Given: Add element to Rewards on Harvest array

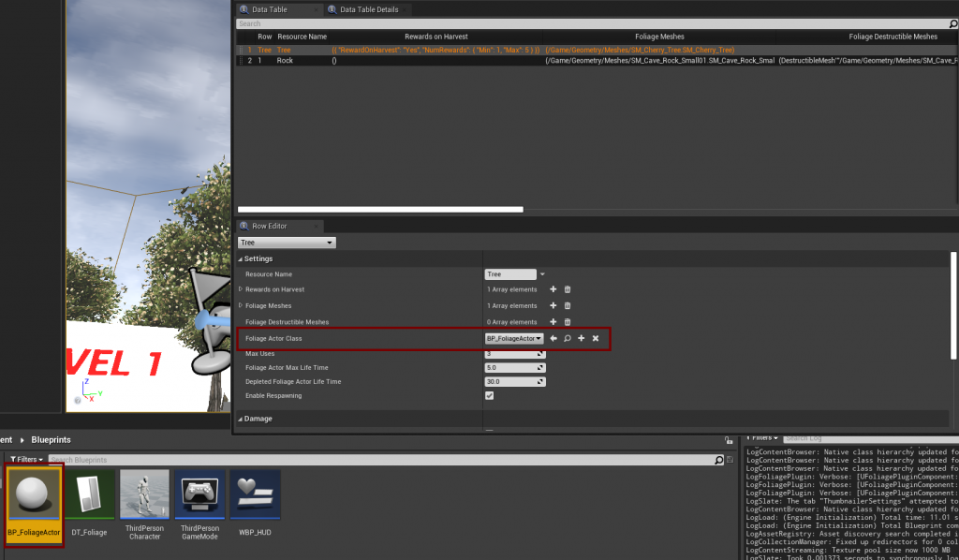Looking at the screenshot, I should coord(553,289).
